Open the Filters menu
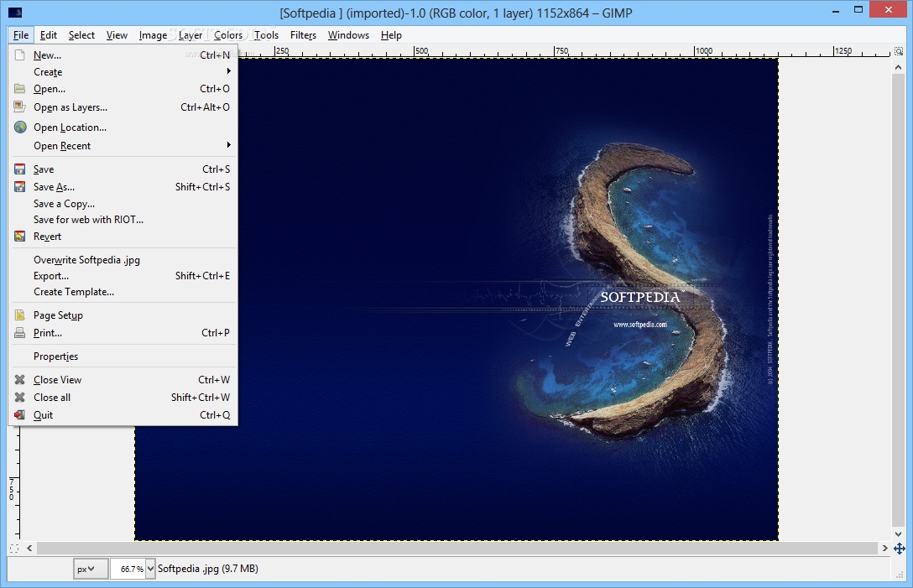Screen dimensions: 913x588 point(303,35)
